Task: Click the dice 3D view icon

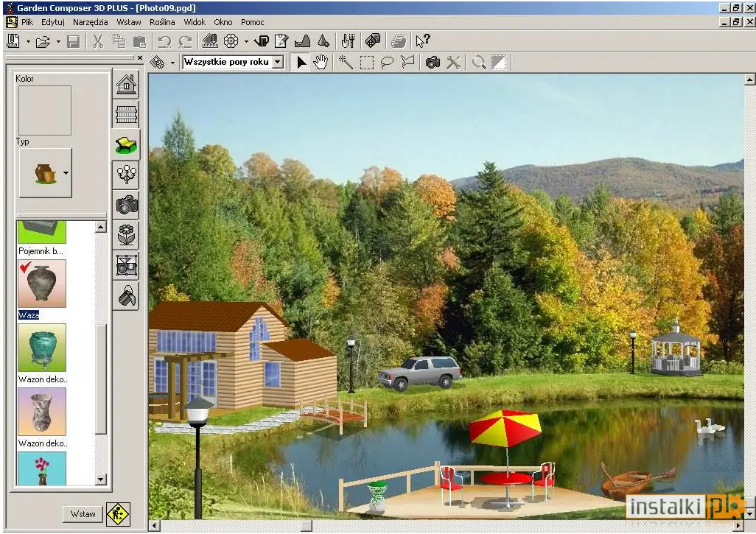Action: click(373, 41)
